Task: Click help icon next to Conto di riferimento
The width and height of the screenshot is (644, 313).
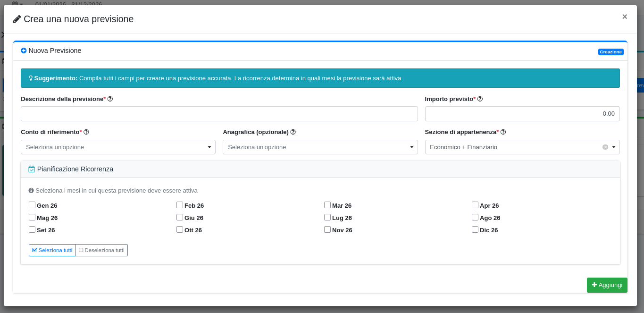Action: (86, 132)
